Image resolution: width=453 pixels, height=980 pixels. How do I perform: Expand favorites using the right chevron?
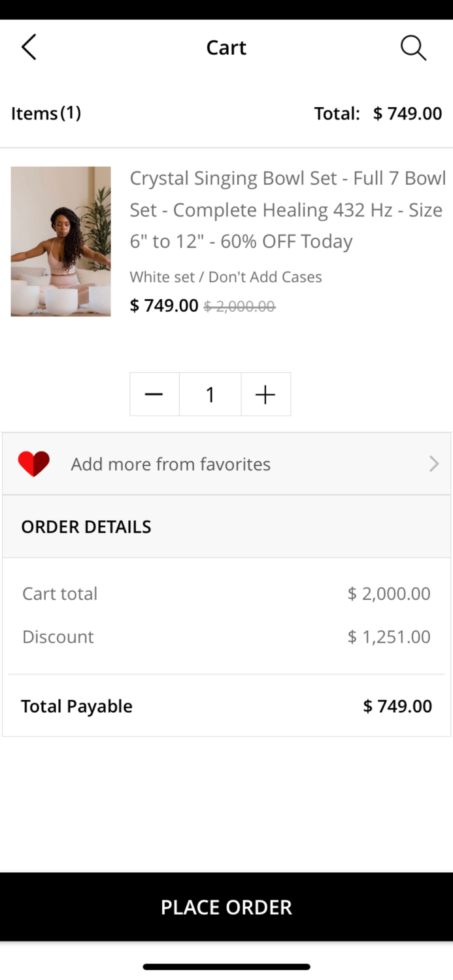coord(433,464)
